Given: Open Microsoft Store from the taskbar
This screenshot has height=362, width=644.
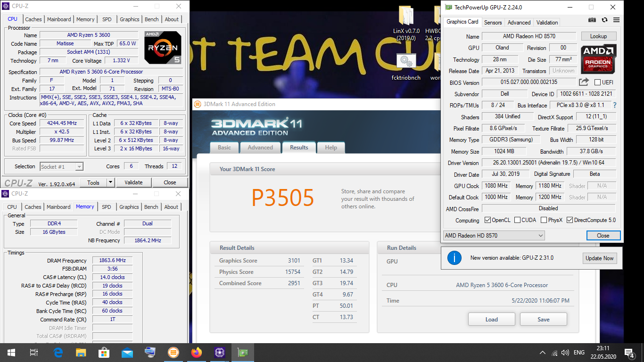Looking at the screenshot, I should point(104,353).
